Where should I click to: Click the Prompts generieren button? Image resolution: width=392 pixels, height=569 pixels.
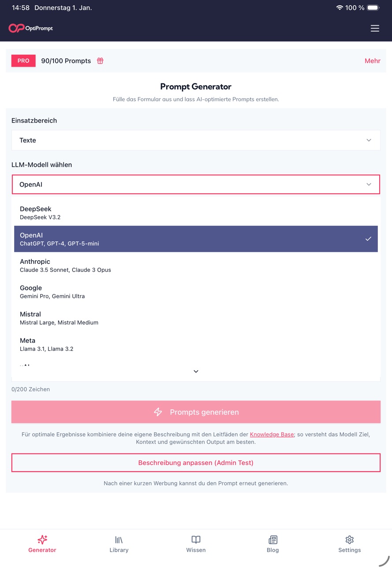pyautogui.click(x=196, y=412)
